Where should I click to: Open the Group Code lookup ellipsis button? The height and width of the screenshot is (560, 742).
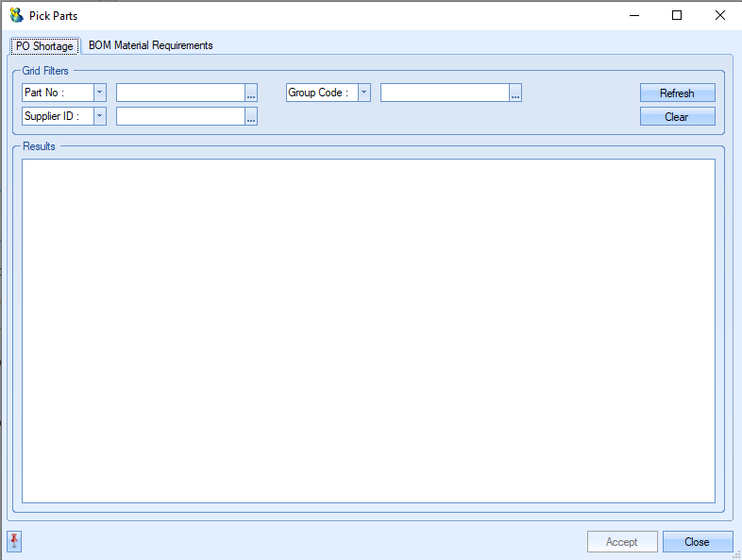coord(515,93)
